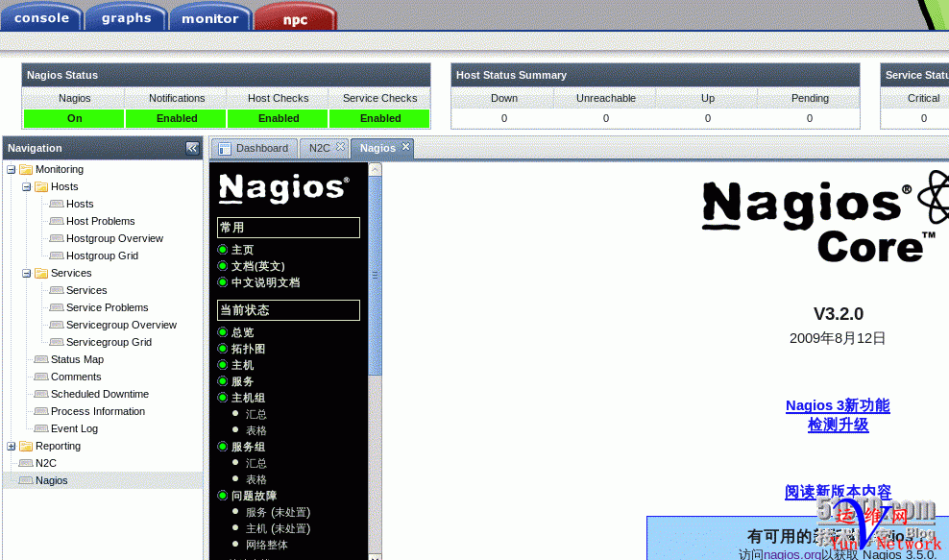
Task: Click the Nagios tree item icon
Action: 26,480
